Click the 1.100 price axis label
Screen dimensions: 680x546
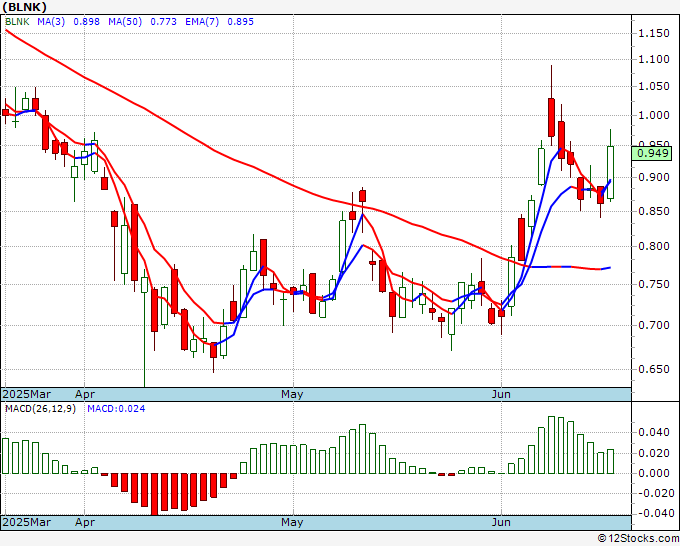[x=654, y=59]
